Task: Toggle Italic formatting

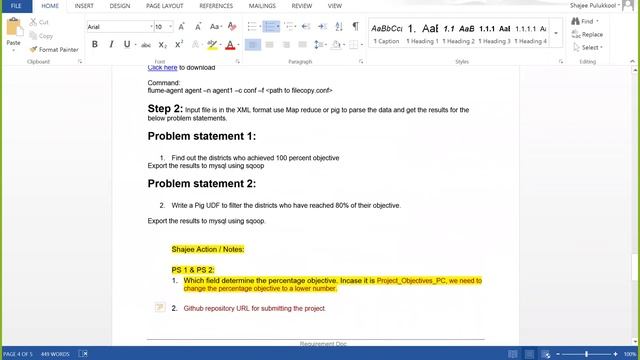Action: coord(111,44)
